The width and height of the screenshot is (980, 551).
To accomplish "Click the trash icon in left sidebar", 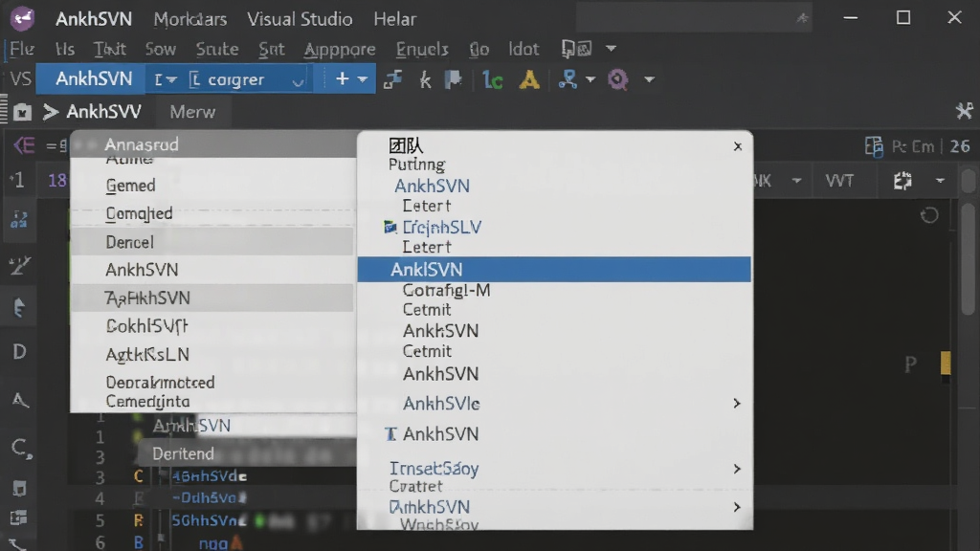I will click(19, 488).
